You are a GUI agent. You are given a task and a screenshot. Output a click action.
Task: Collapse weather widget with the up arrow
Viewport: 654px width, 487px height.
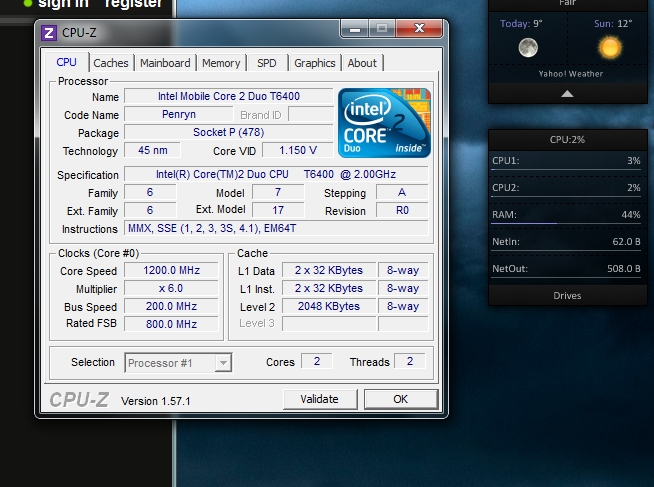pos(567,94)
